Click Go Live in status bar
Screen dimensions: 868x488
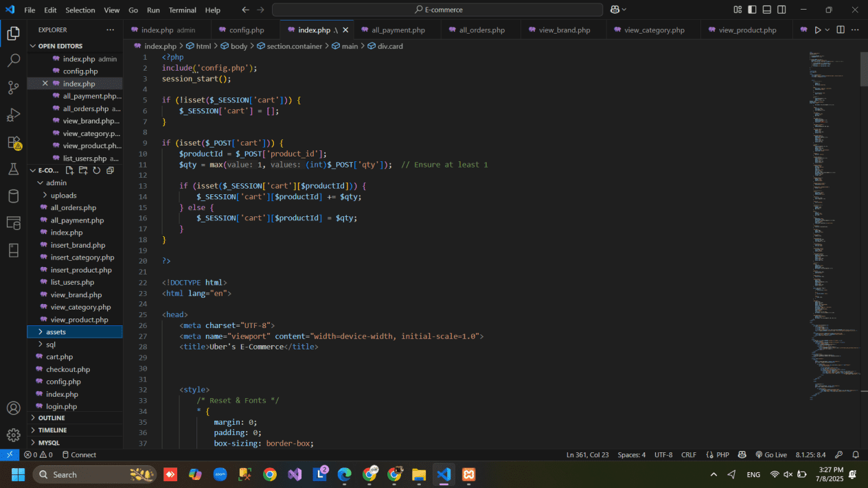point(771,454)
